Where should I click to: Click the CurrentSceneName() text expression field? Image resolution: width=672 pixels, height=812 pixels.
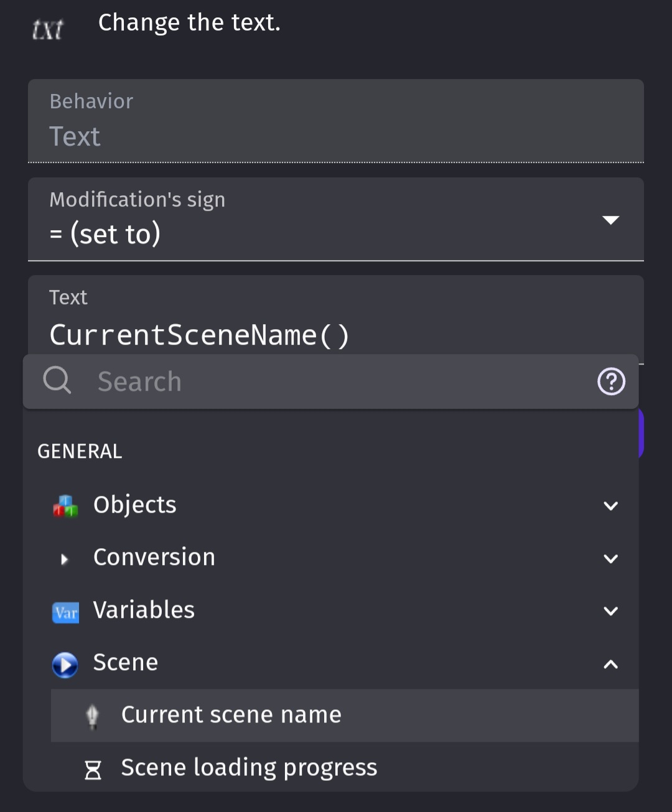(336, 319)
